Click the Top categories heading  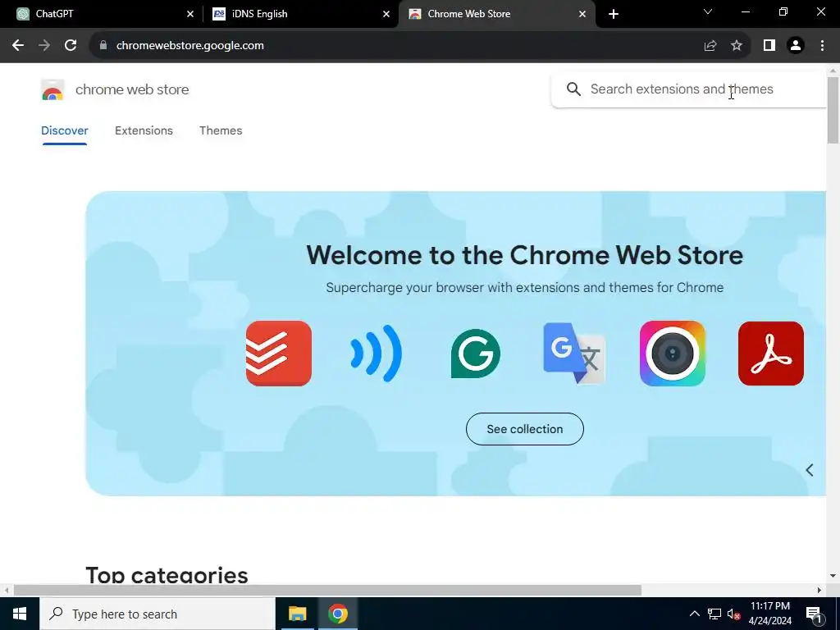click(167, 575)
